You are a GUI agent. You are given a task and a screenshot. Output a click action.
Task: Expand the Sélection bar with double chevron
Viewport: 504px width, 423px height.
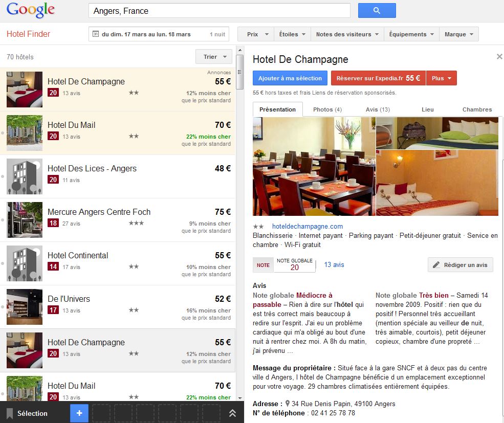click(x=232, y=413)
